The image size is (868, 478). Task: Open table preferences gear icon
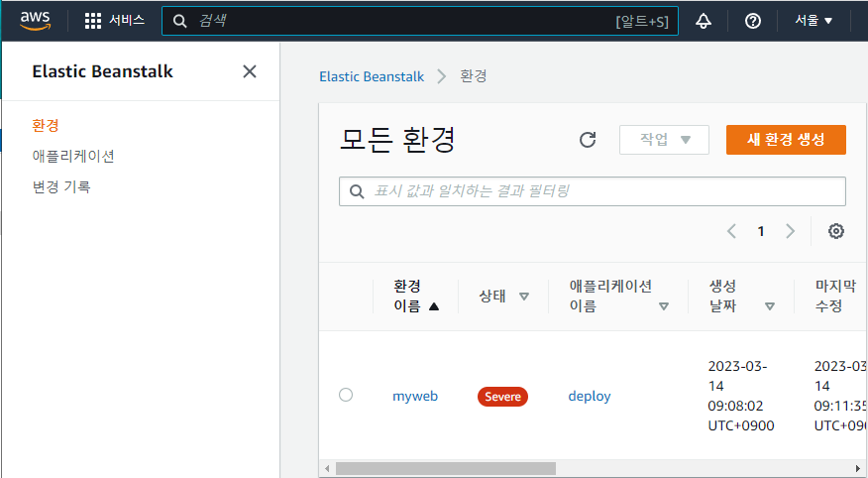(836, 231)
